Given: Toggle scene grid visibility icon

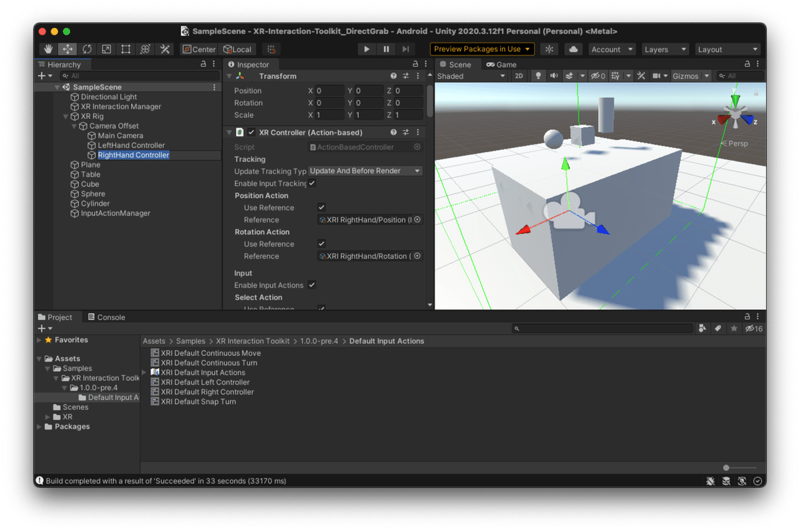Looking at the screenshot, I should pos(615,76).
